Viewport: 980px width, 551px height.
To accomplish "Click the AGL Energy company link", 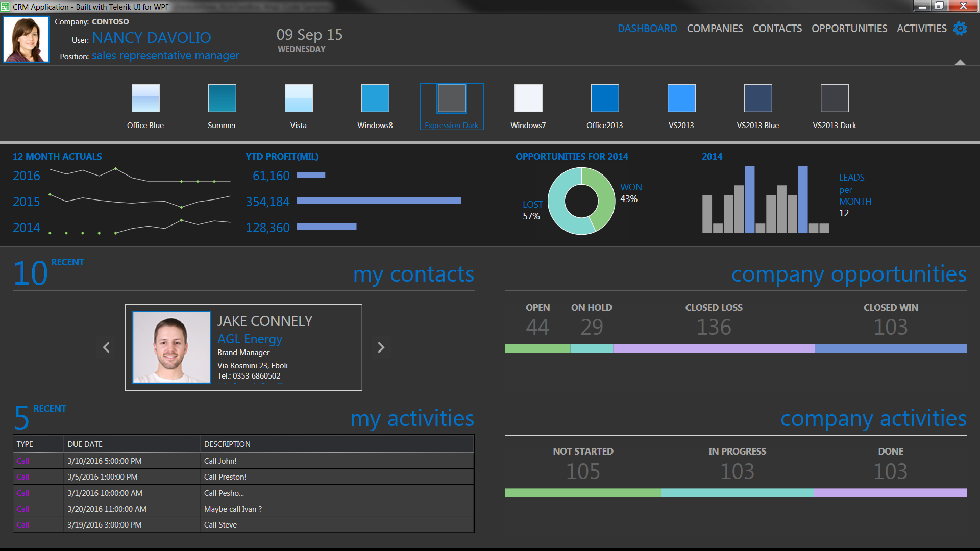I will pyautogui.click(x=250, y=339).
